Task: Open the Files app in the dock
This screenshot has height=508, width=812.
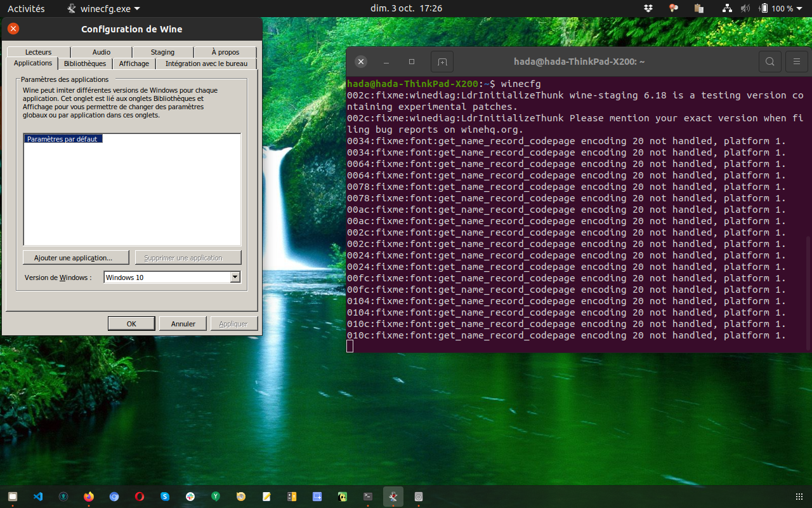Action: point(13,497)
